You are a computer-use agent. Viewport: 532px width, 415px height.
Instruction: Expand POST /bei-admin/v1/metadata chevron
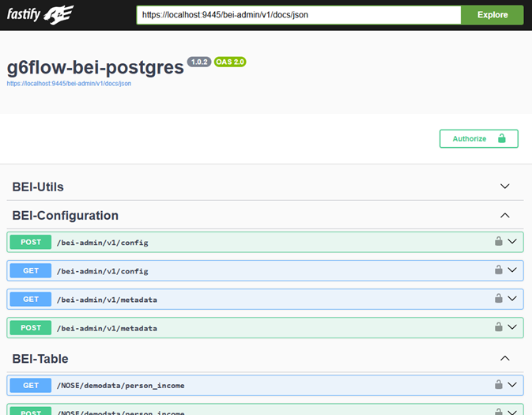(512, 326)
